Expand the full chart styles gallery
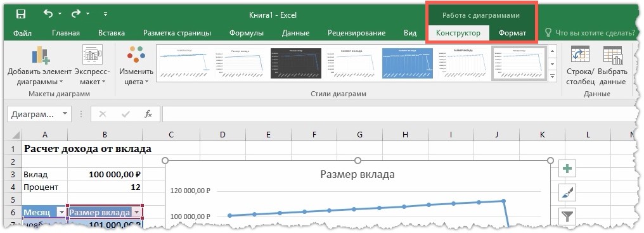This screenshot has height=233, width=644. (553, 77)
